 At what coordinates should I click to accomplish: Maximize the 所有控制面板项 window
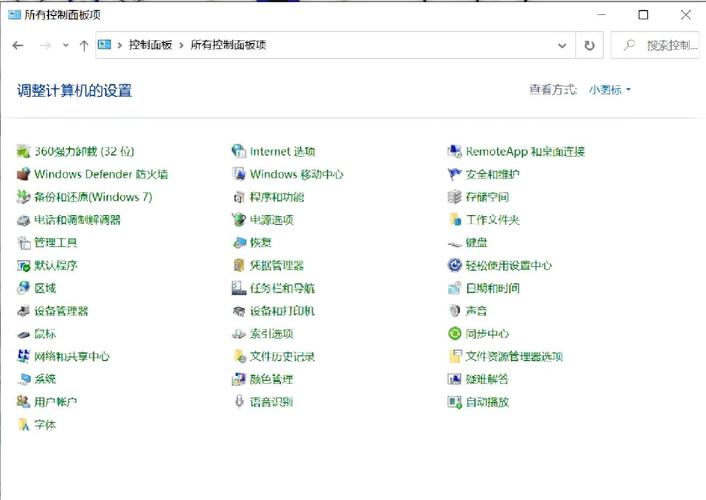643,15
